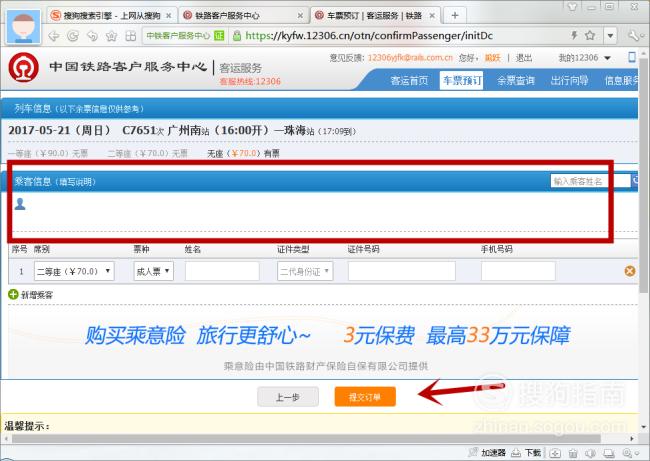The image size is (650, 461).
Task: Click the lightning speed-mode icon
Action: 574,35
